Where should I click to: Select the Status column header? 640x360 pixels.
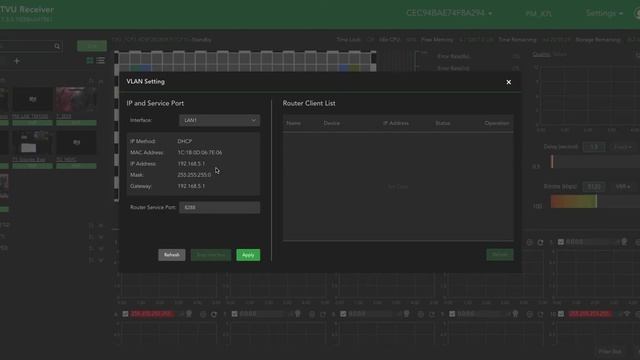click(442, 123)
